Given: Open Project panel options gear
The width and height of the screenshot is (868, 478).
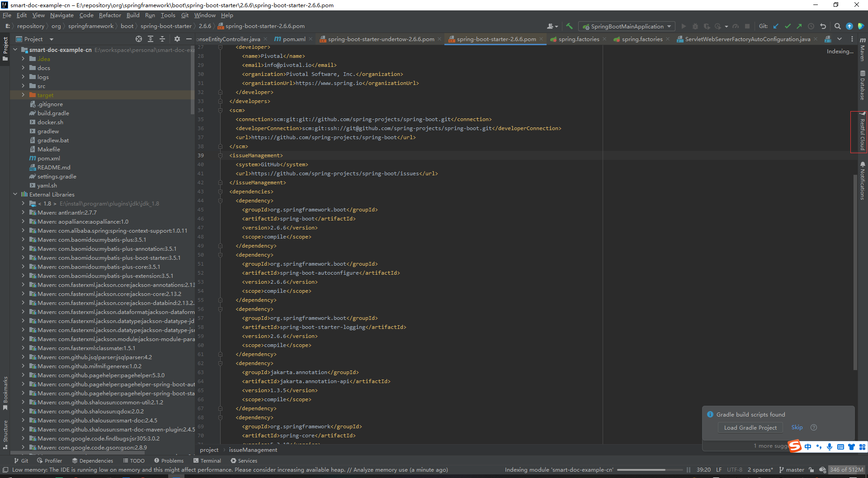Looking at the screenshot, I should coord(177,39).
